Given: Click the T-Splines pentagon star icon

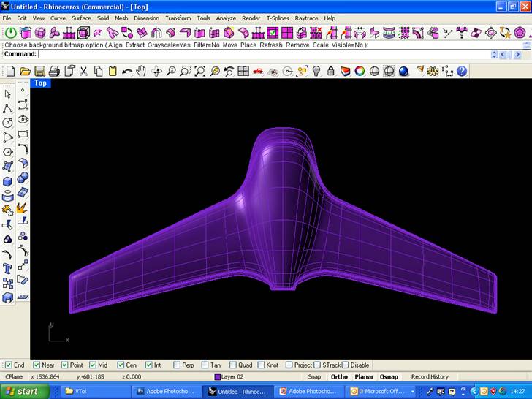Looking at the screenshot, I should pyautogui.click(x=520, y=33).
